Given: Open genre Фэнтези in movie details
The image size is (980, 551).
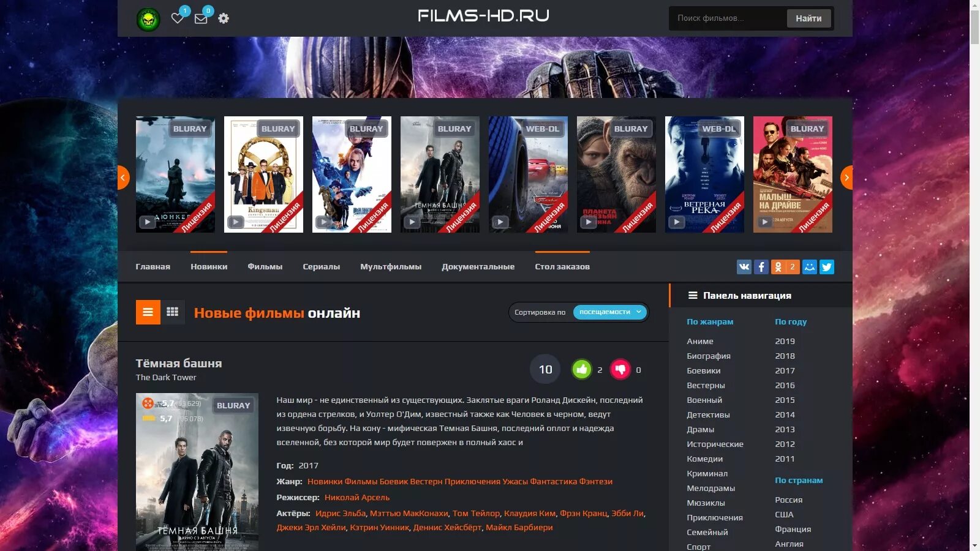Looking at the screenshot, I should coord(596,481).
